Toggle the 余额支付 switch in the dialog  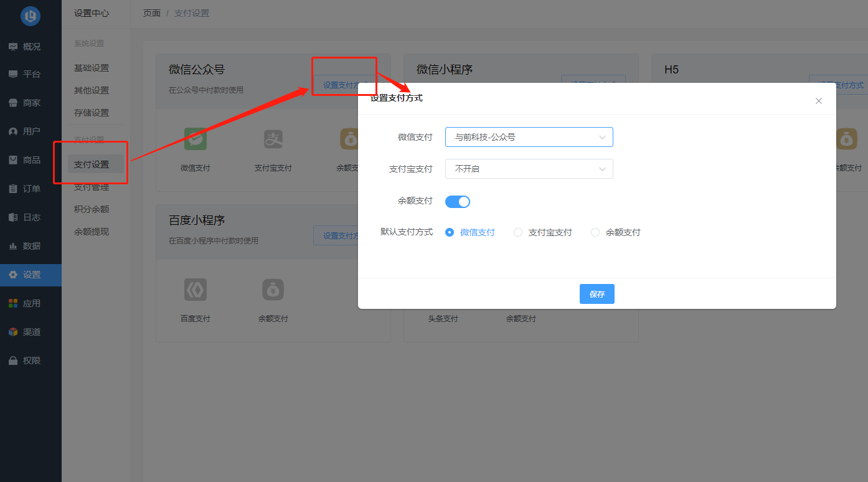458,201
